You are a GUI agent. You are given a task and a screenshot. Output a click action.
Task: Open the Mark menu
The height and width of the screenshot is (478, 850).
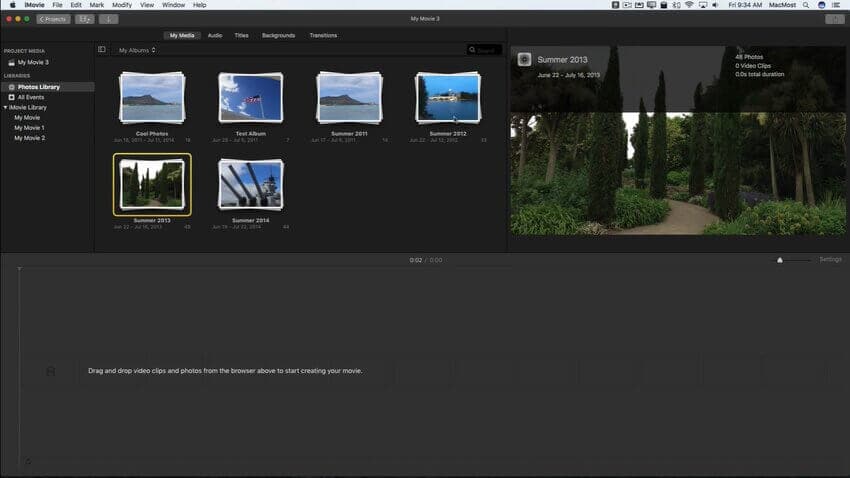(x=96, y=5)
